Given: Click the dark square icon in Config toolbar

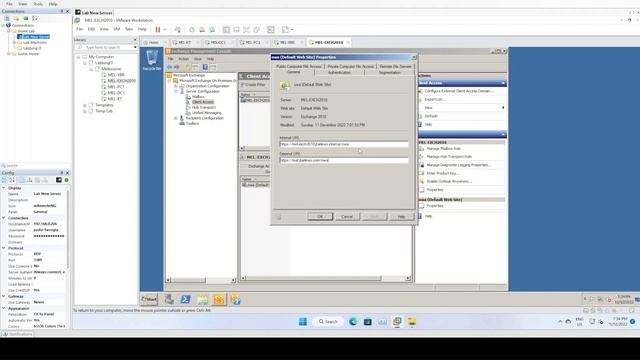Looking at the screenshot, I should tap(59, 180).
